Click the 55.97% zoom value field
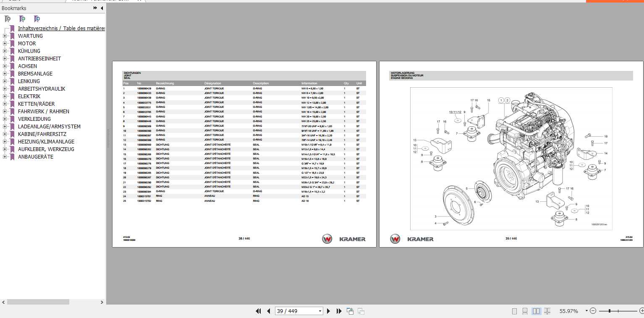Image resolution: width=644 pixels, height=318 pixels. (x=569, y=311)
